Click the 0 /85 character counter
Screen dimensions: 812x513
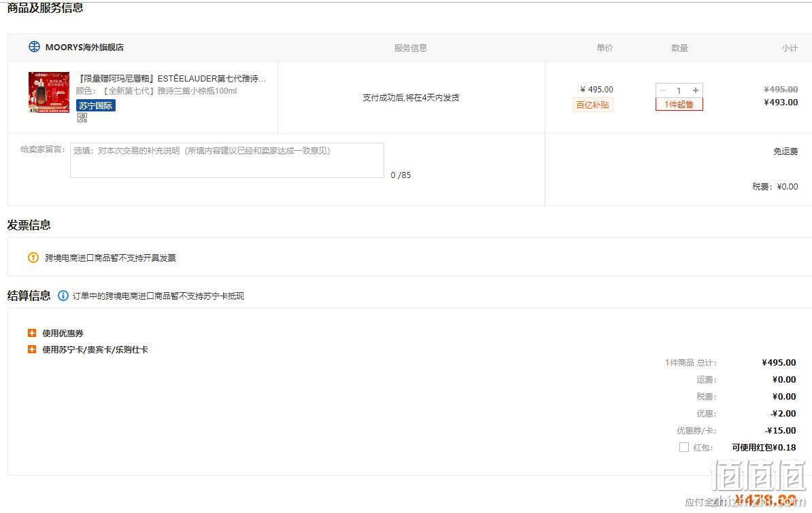[401, 175]
